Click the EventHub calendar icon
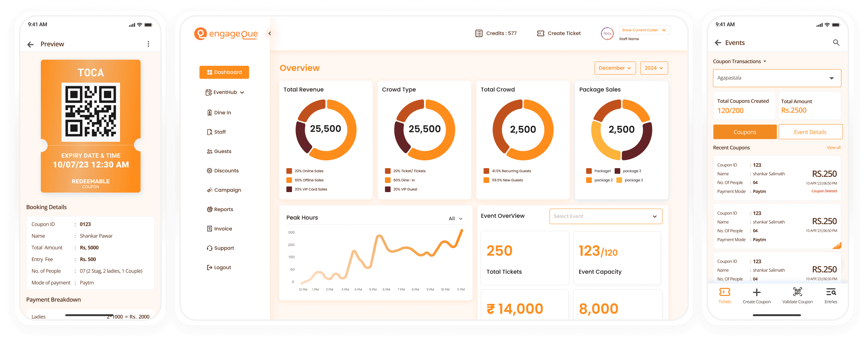Viewport: 868px width, 343px height. (209, 93)
